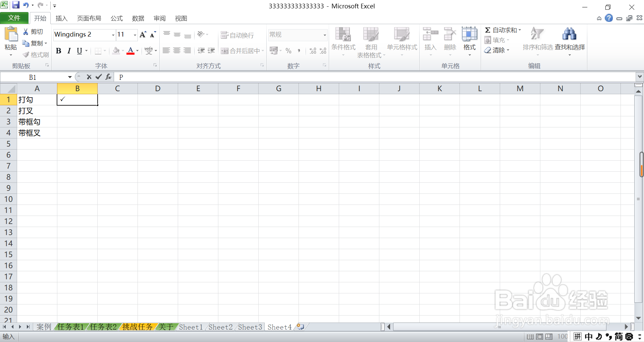Toggle Bold formatting
Image resolution: width=644 pixels, height=342 pixels.
click(x=59, y=51)
